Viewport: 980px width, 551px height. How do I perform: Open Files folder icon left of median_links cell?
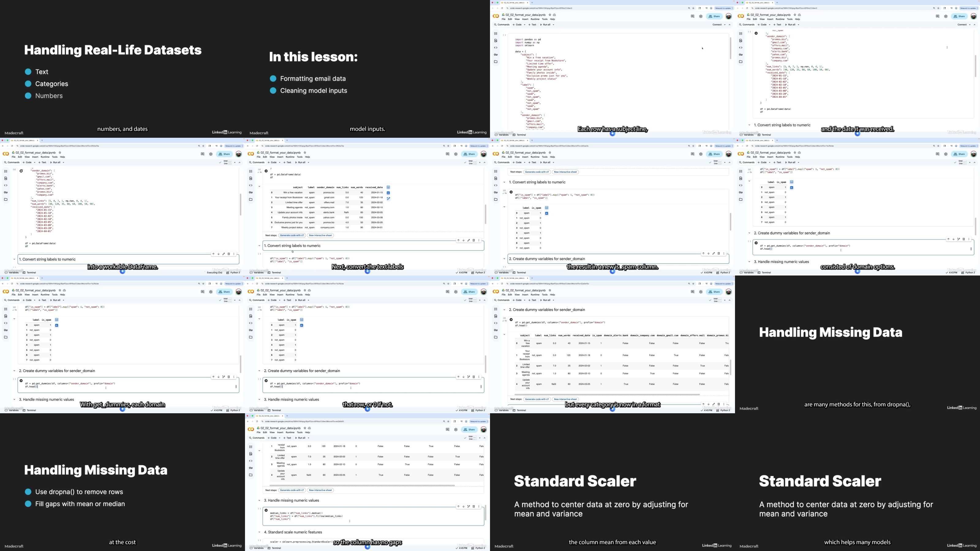(251, 475)
